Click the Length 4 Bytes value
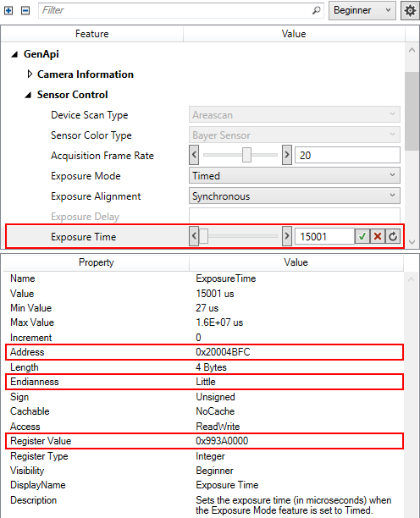The image size is (420, 518). (x=211, y=367)
